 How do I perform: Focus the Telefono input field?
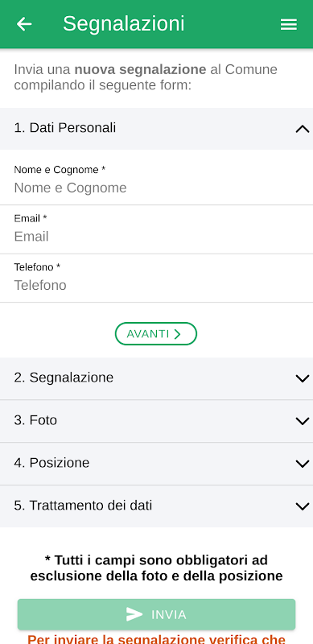click(x=156, y=285)
